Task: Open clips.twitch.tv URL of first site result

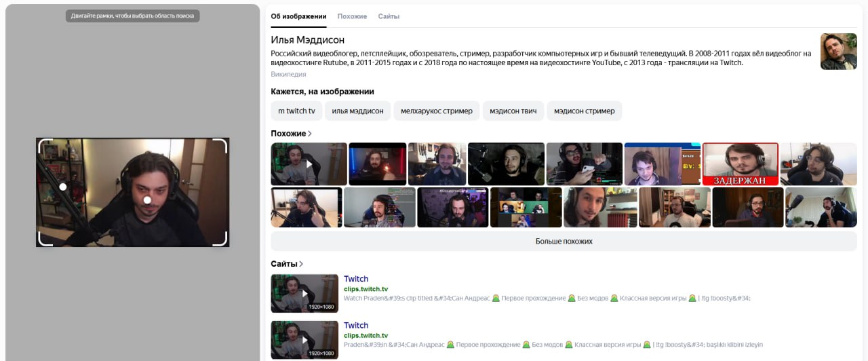Action: click(366, 289)
